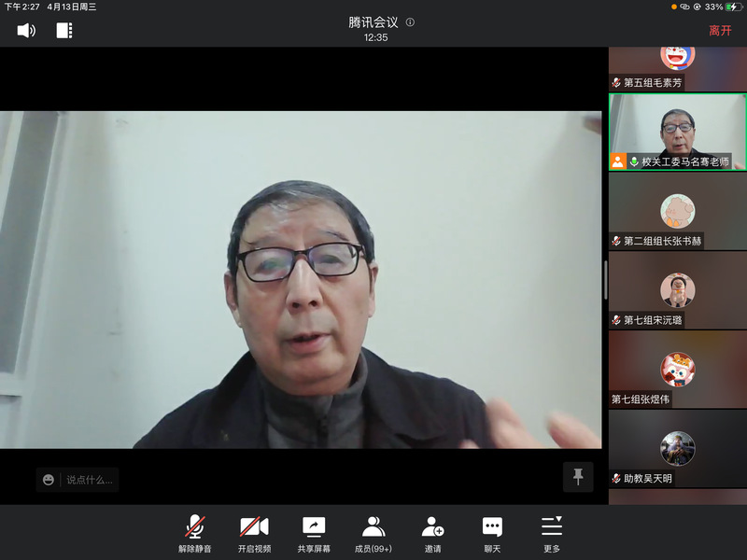Open the 聊天 chat panel

click(492, 533)
